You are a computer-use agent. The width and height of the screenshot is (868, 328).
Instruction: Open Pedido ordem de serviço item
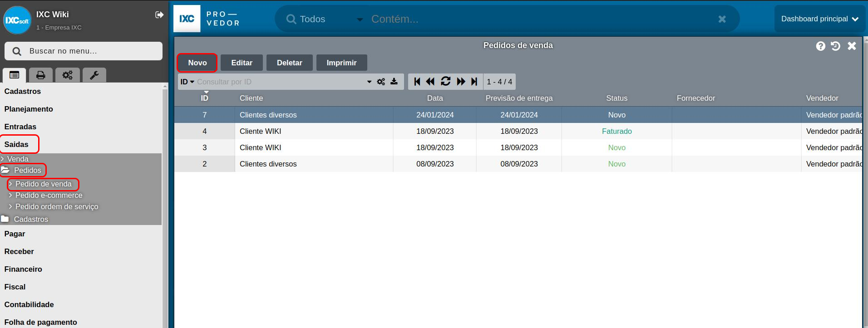click(x=57, y=206)
